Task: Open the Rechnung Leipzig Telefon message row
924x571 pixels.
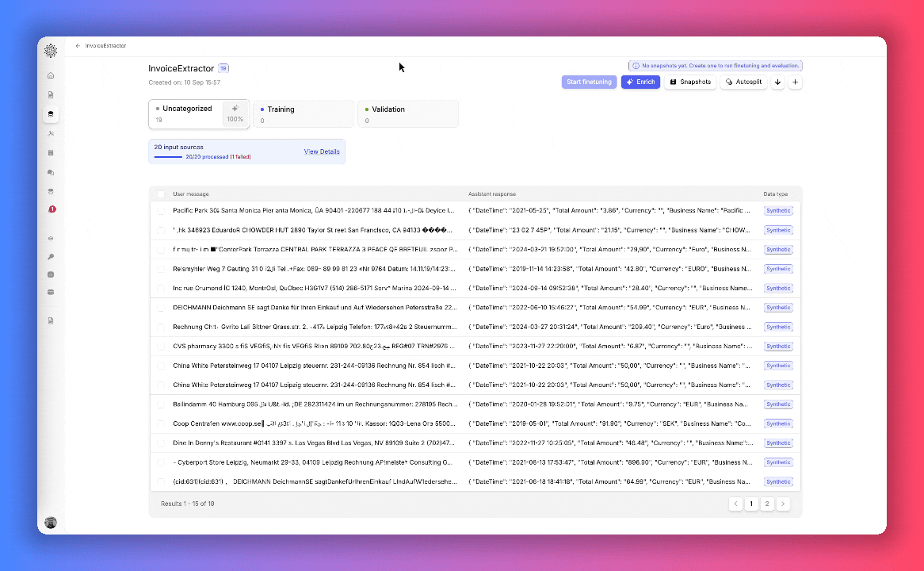Action: (314, 327)
